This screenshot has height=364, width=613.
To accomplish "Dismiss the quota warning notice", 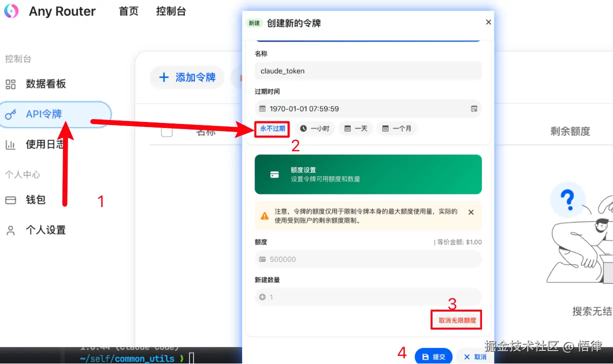I will point(471,212).
